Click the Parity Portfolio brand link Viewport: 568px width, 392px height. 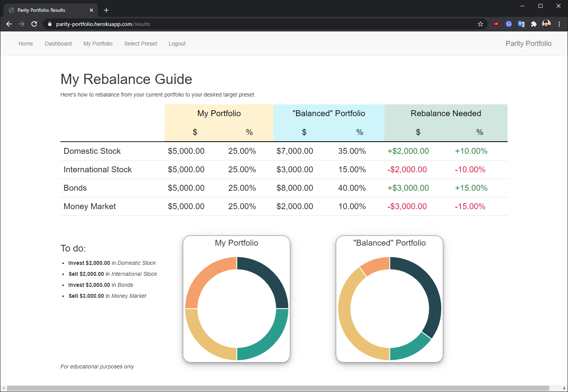pyautogui.click(x=528, y=44)
